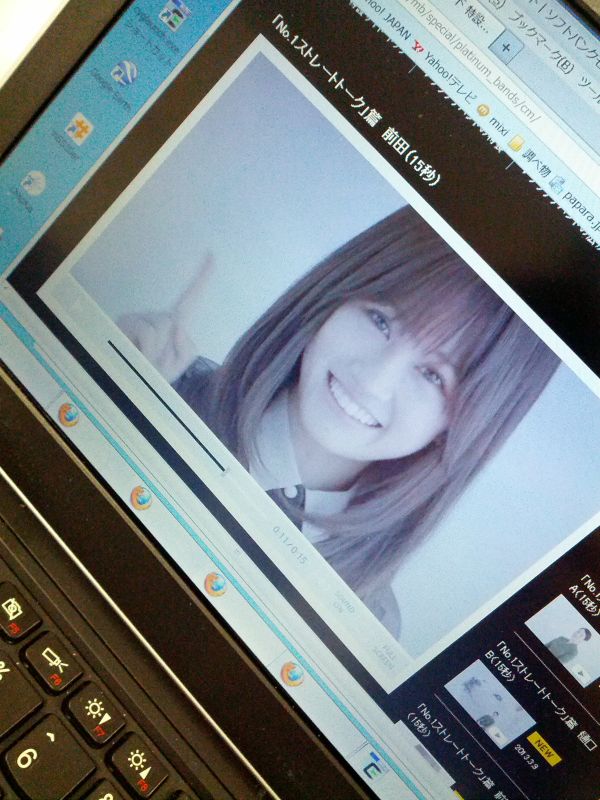Switch to second Firefox taskbar button
600x800 pixels.
pos(141,498)
